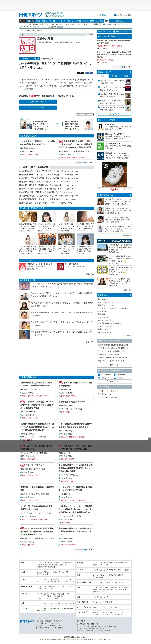
Task: Open 乃木坂46川﨑桜 世界に1つしかない衣装 thumbnail
Action: 28,216
